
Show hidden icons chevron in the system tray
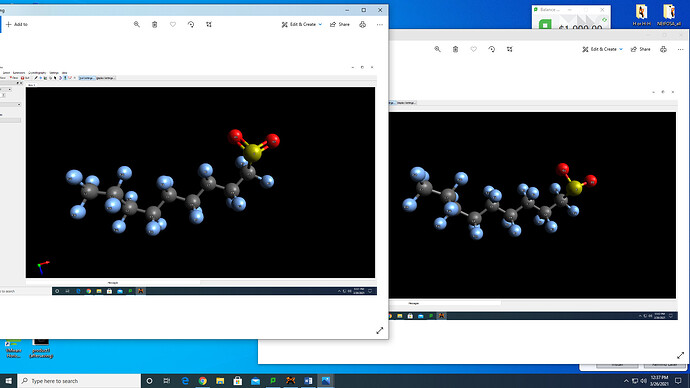(x=626, y=381)
